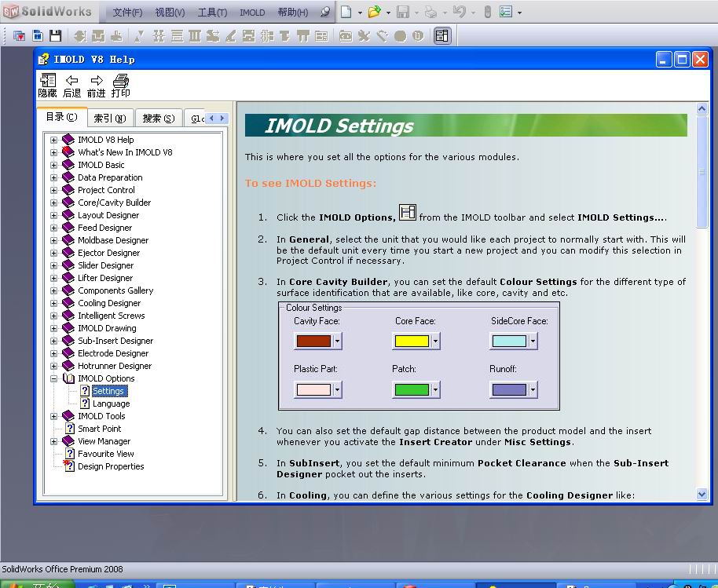Open the SolidWorks Options checklist icon
The height and width of the screenshot is (588, 718).
[506, 12]
